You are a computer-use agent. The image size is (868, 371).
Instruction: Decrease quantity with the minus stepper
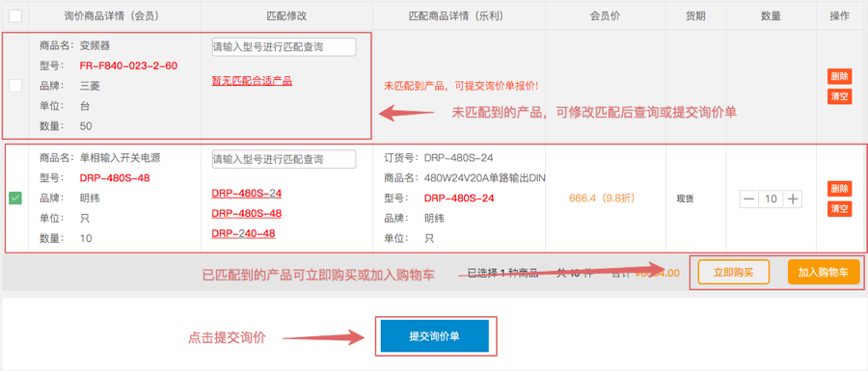point(749,199)
